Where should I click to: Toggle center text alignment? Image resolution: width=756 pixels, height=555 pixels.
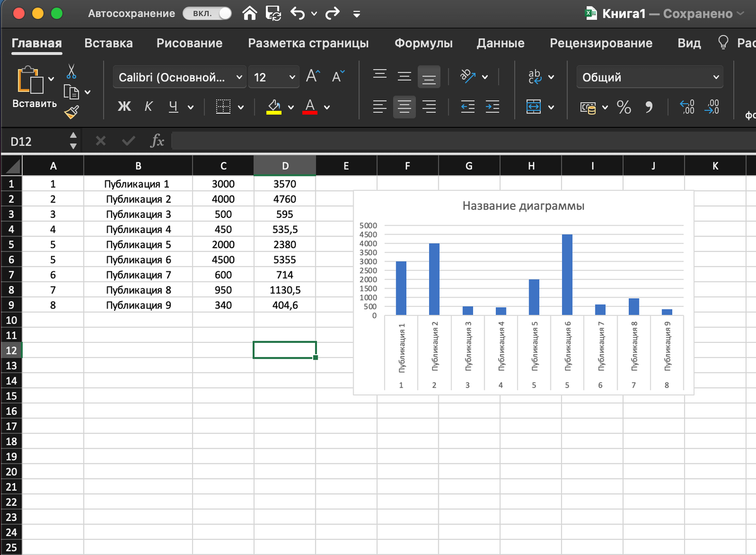(404, 106)
